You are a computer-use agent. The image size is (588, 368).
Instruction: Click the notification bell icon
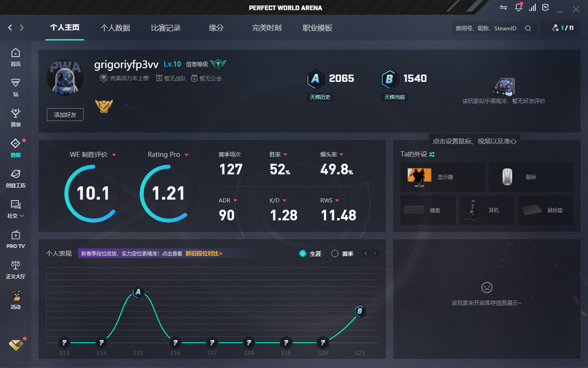click(518, 8)
